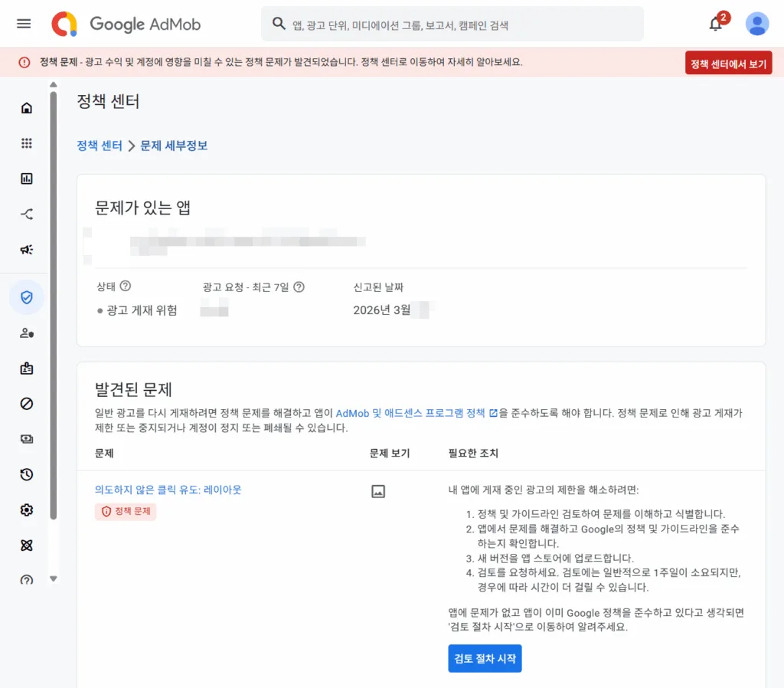Open Campaigns via the megaphone icon
The width and height of the screenshot is (784, 688).
point(27,249)
